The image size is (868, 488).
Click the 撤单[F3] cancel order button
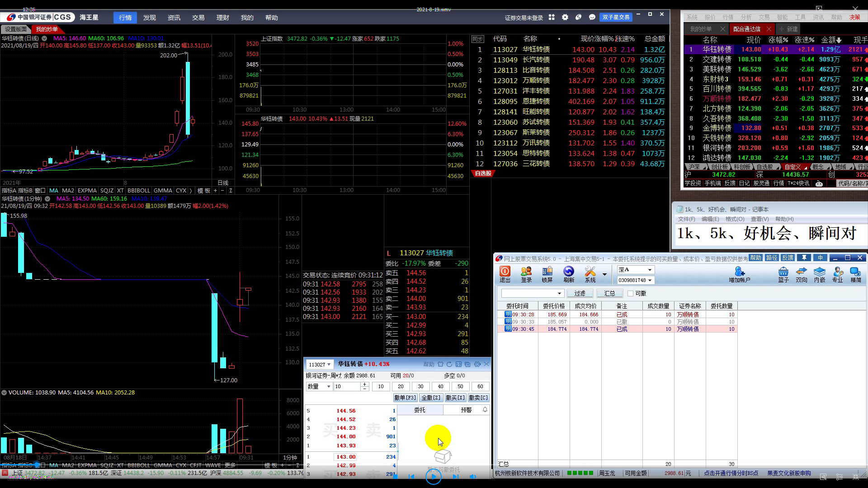click(405, 398)
